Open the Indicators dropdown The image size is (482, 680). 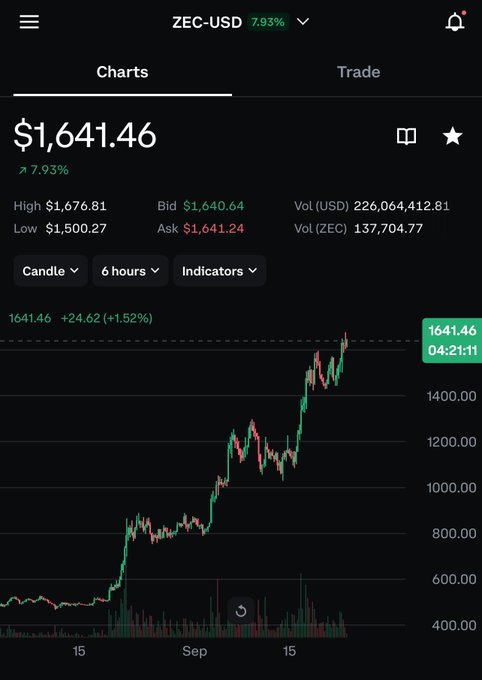coord(220,271)
